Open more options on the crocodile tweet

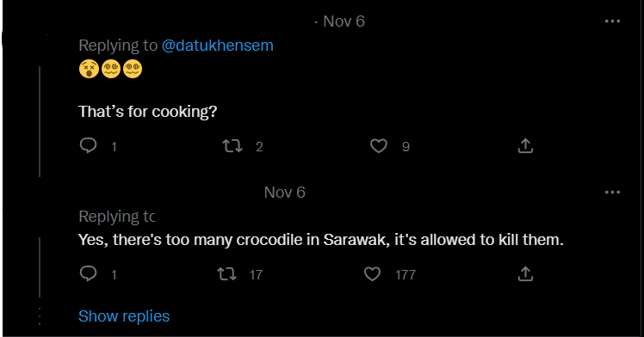(x=612, y=193)
